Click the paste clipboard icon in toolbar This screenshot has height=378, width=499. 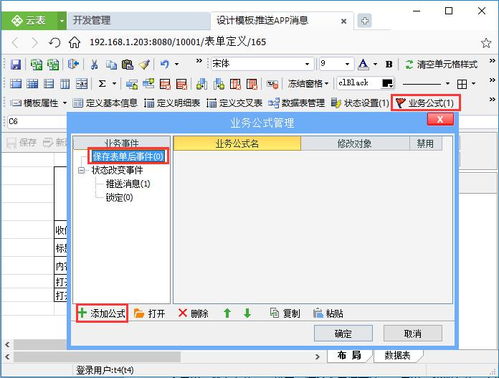coord(127,64)
